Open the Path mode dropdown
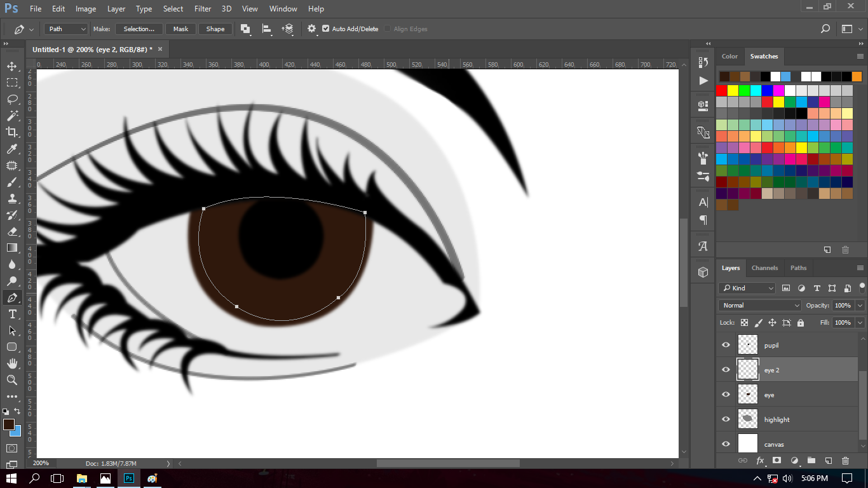The image size is (868, 488). 66,29
